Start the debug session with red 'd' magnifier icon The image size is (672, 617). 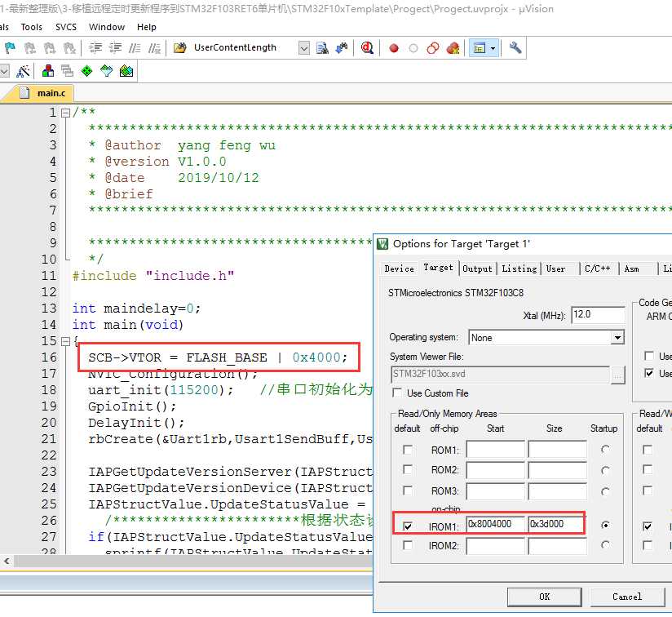click(367, 48)
